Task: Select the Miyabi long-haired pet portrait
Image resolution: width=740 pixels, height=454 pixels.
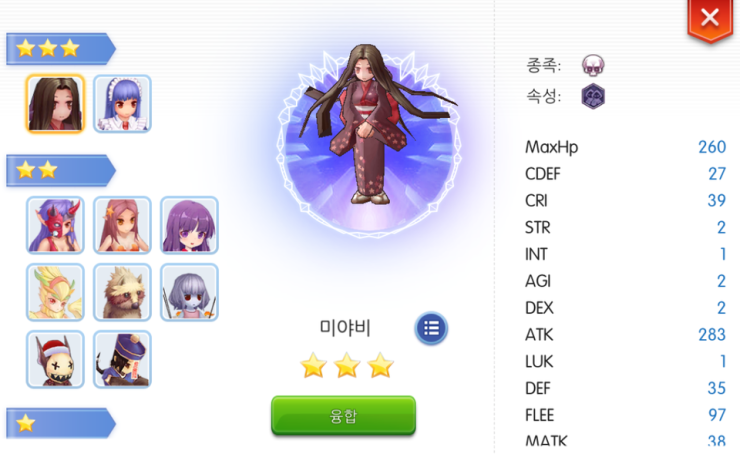Action: coord(55,104)
